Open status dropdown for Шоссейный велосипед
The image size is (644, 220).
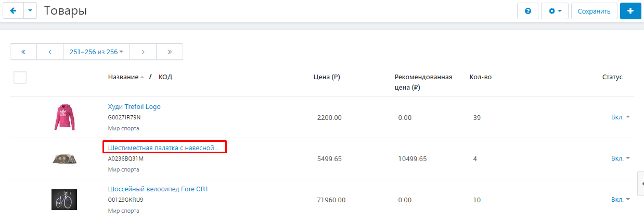click(621, 200)
